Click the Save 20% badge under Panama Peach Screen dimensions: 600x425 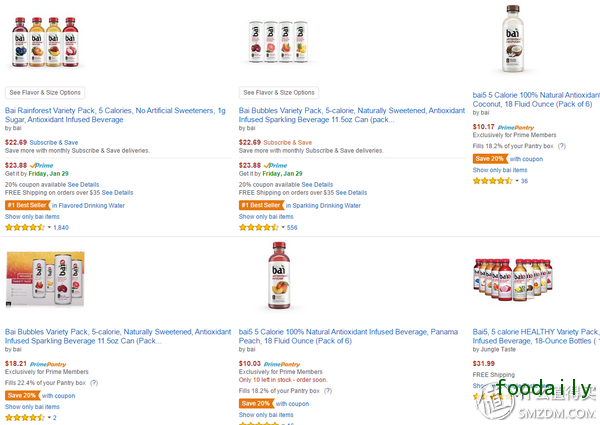[x=256, y=403]
